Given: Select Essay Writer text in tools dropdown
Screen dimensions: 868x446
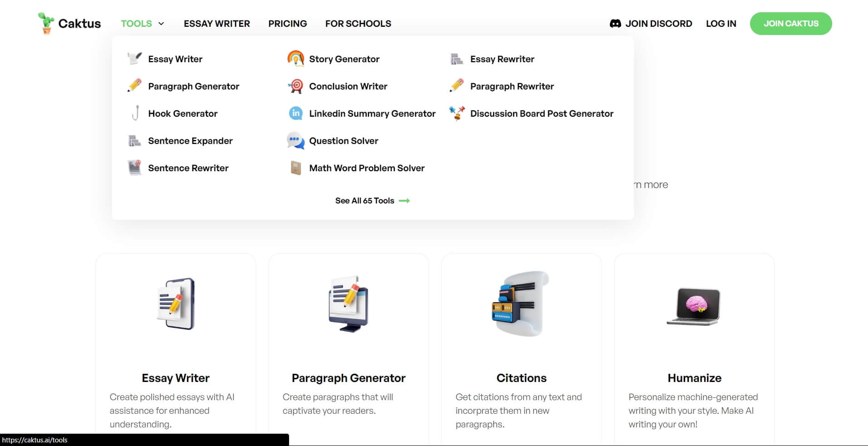Looking at the screenshot, I should click(175, 59).
